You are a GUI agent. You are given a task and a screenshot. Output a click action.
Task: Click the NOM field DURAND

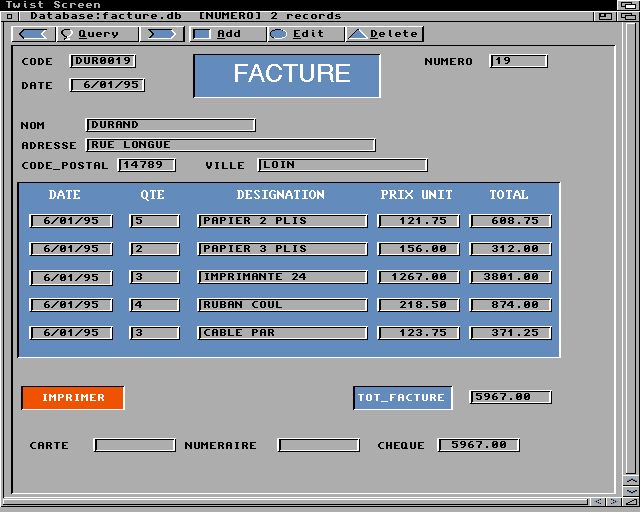(171, 125)
